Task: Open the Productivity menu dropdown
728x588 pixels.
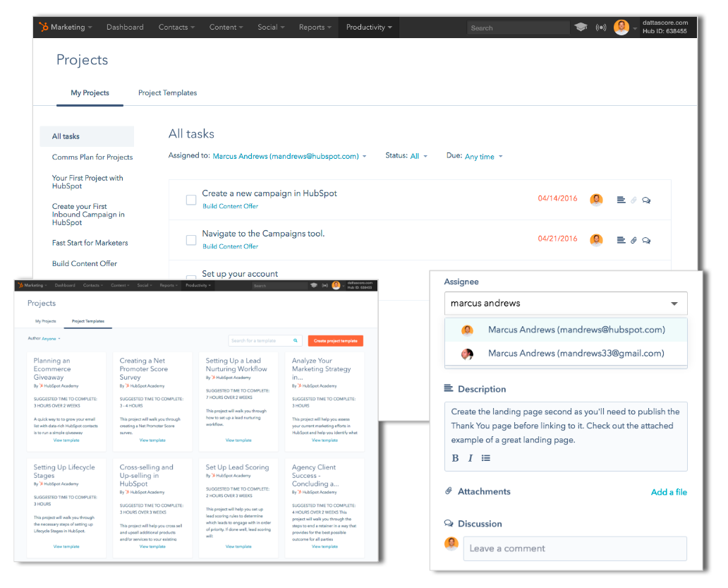Action: pos(369,27)
